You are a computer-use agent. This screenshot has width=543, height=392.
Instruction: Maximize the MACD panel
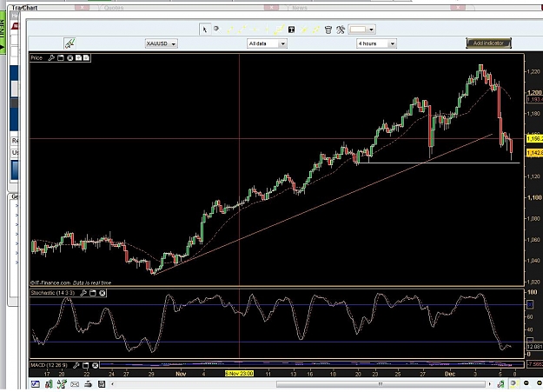pos(85,365)
